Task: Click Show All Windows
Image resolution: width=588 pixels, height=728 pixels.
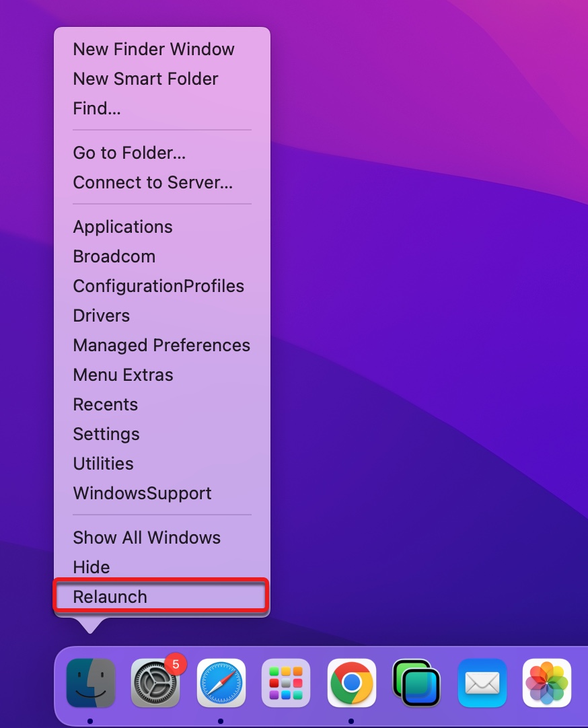Action: pos(147,538)
